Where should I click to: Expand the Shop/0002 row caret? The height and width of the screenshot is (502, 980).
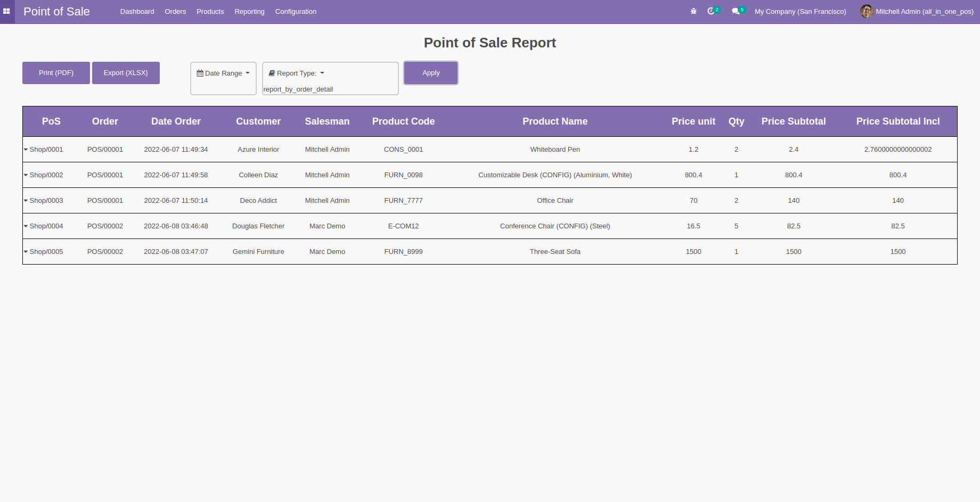pos(26,175)
